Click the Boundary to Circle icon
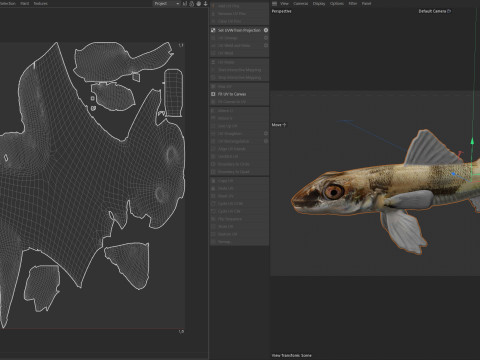Image resolution: width=480 pixels, height=360 pixels. pyautogui.click(x=213, y=164)
